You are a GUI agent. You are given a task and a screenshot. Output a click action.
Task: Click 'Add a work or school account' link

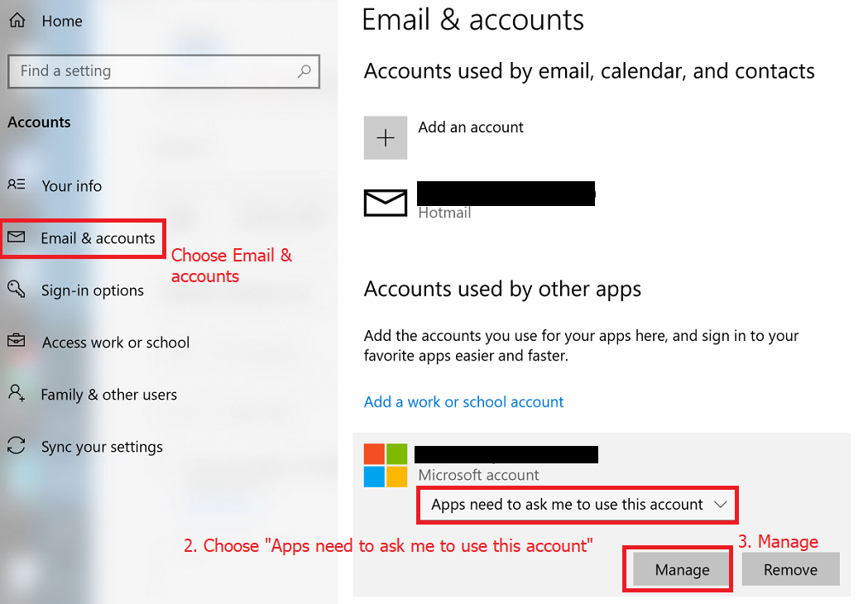pyautogui.click(x=463, y=402)
